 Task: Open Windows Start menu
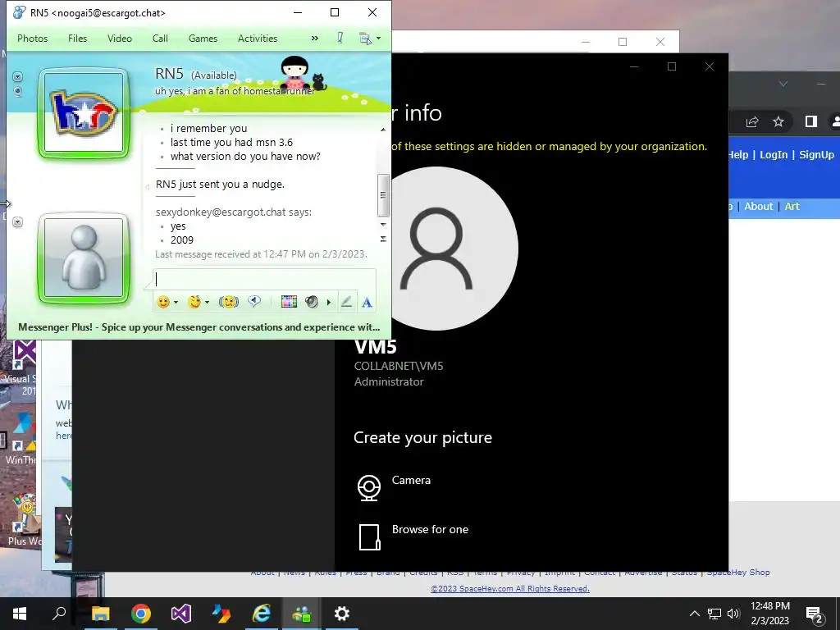point(20,614)
